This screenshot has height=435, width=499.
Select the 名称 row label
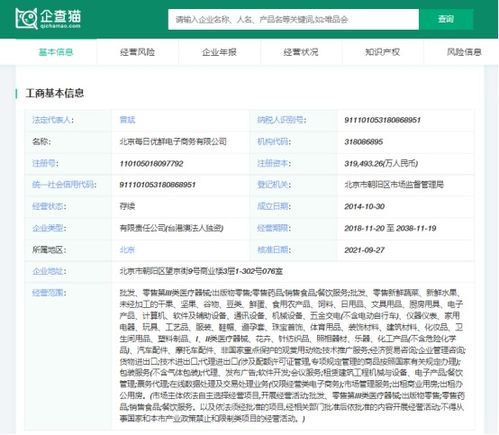click(x=41, y=142)
